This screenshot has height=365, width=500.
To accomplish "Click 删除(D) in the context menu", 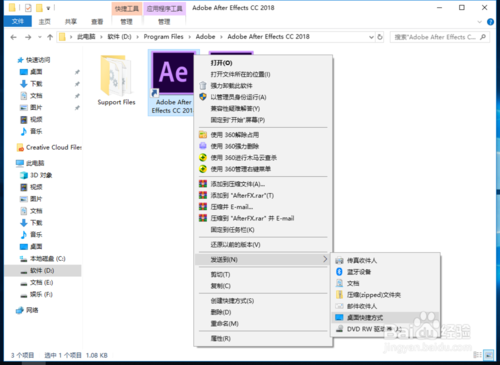I will tap(263, 312).
